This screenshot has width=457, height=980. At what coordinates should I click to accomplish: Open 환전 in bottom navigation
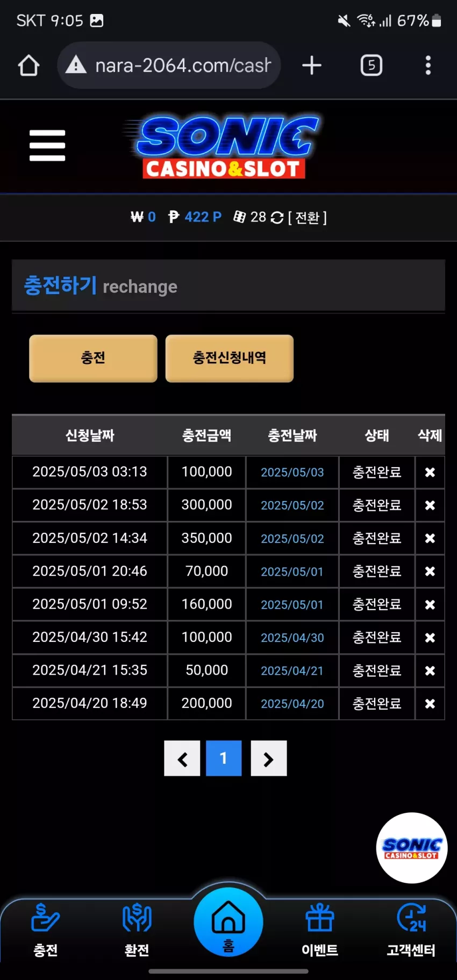point(137,930)
